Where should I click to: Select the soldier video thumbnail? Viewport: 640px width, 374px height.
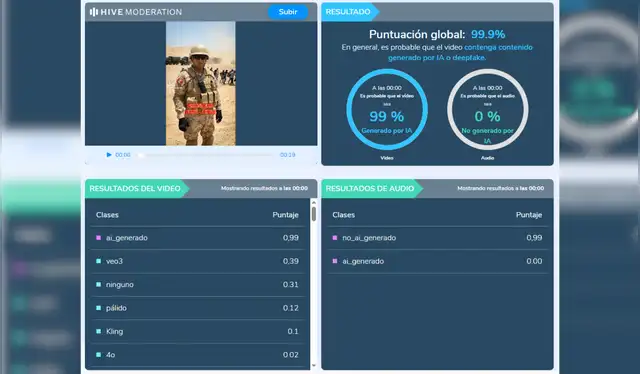[x=200, y=83]
